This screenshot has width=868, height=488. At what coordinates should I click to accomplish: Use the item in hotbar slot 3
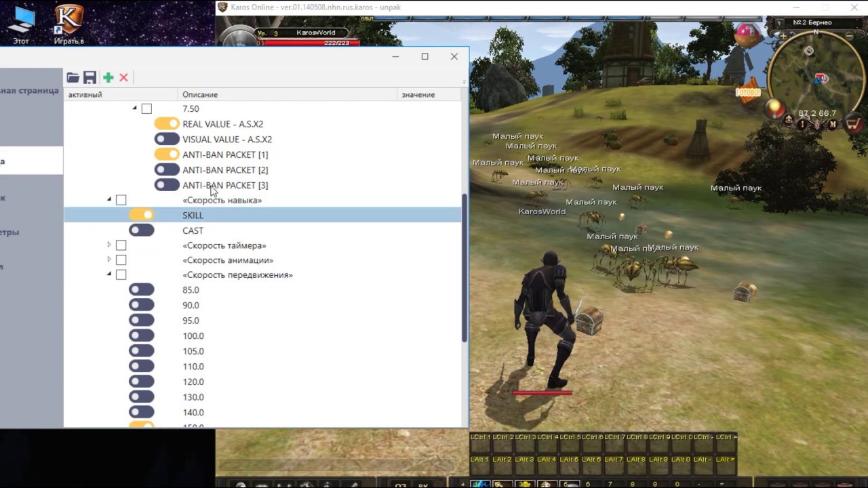tap(525, 483)
